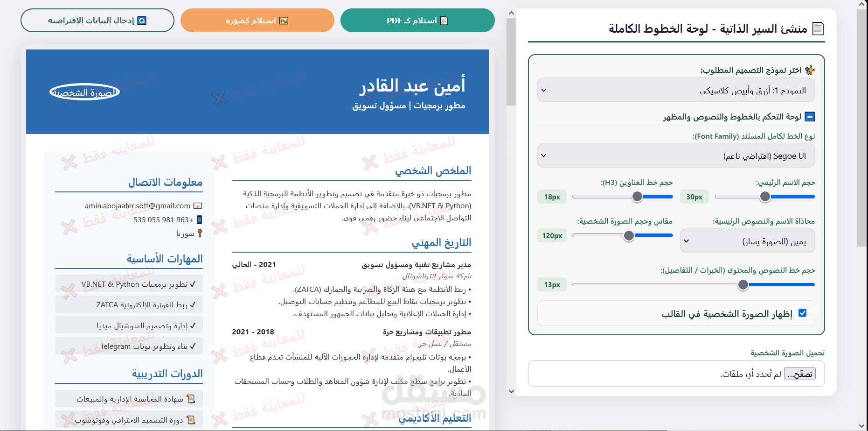Open the Font Family dropdown showing Segoe UI

point(676,155)
